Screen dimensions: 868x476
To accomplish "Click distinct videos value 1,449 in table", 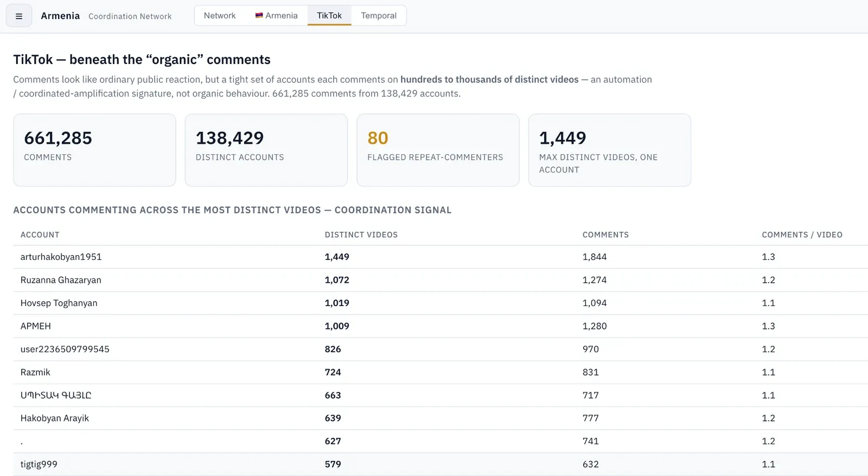I will 337,257.
